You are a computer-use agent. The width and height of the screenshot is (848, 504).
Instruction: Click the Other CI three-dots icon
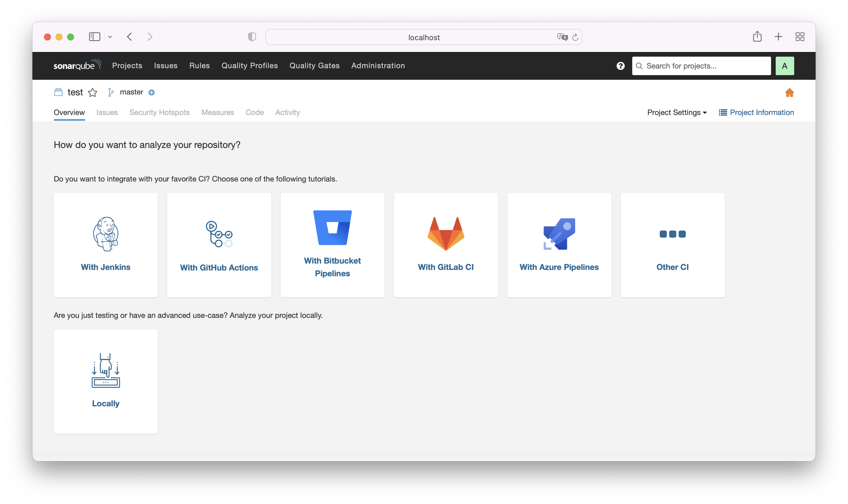672,234
